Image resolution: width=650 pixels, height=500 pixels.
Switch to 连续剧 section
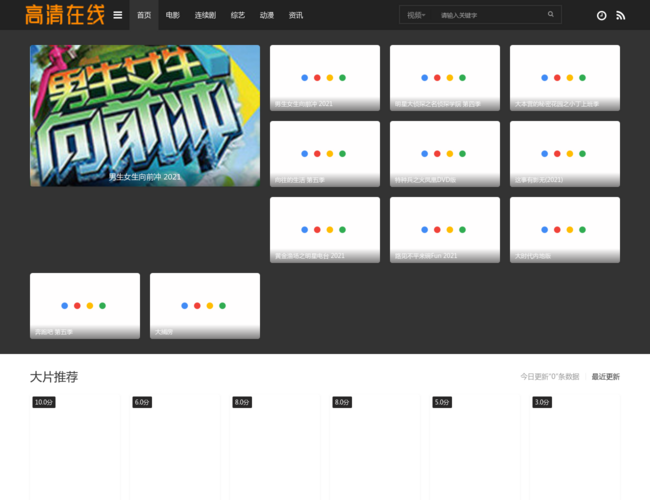(205, 15)
